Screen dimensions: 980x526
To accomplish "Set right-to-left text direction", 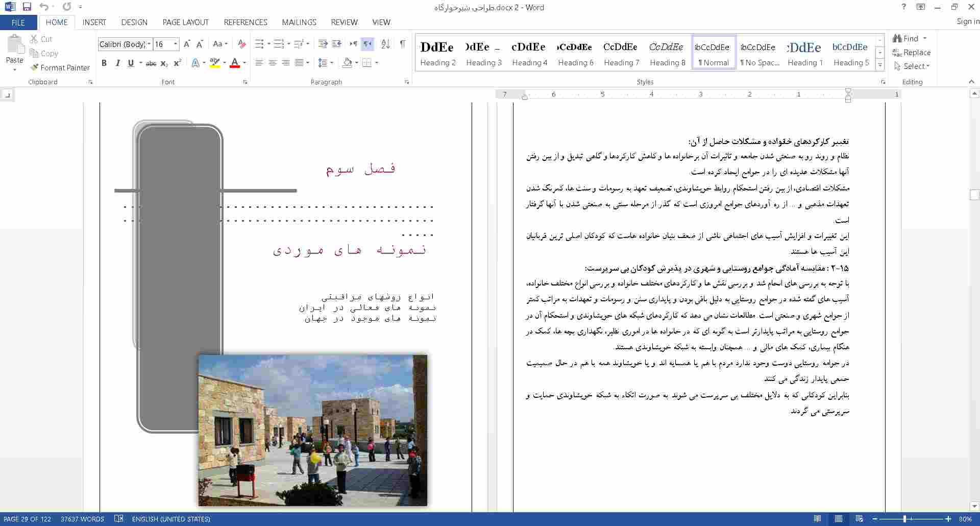I will (x=367, y=44).
